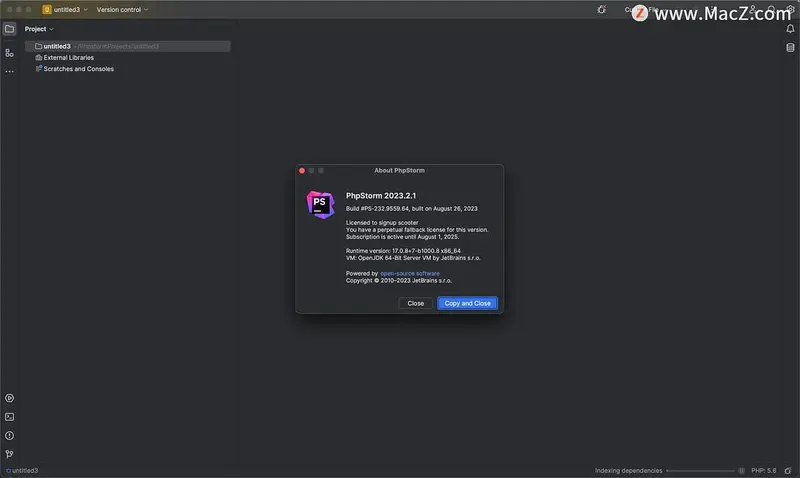This screenshot has height=478, width=800.
Task: Close About PhpStorm with red button
Action: (302, 170)
